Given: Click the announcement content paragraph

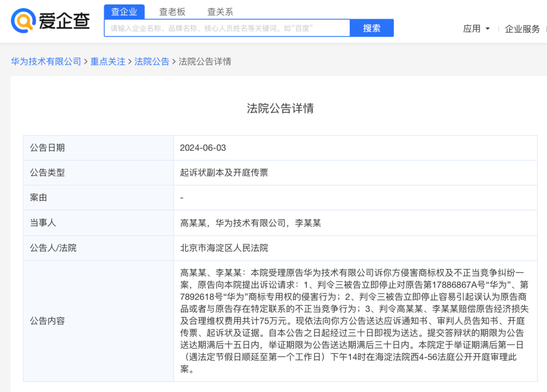Looking at the screenshot, I should (355, 321).
